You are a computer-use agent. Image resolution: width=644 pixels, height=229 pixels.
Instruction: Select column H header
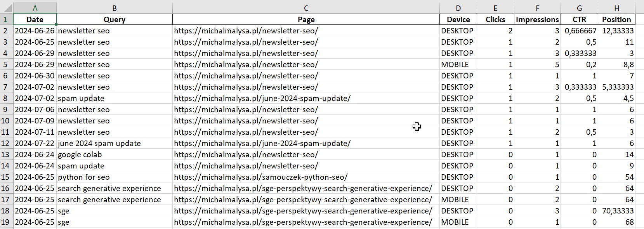[616, 8]
